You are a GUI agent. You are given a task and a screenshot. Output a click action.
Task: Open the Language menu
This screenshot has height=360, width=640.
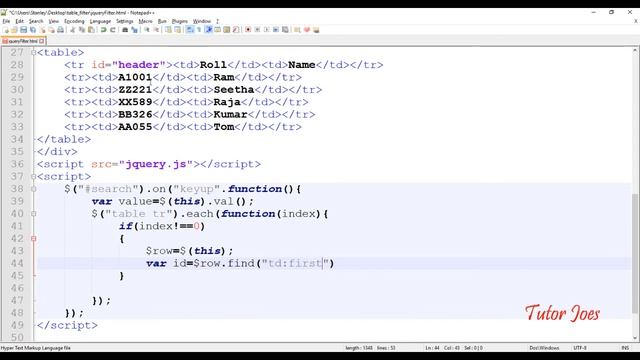click(100, 21)
